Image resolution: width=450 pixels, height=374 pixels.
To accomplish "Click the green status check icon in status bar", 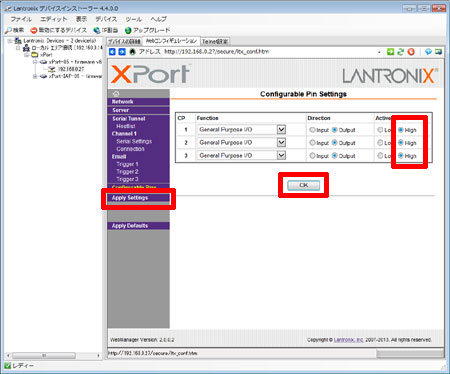I will click(x=8, y=366).
